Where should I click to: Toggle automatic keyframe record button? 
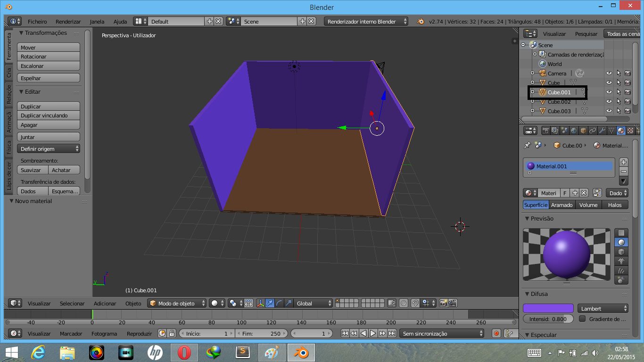(496, 333)
